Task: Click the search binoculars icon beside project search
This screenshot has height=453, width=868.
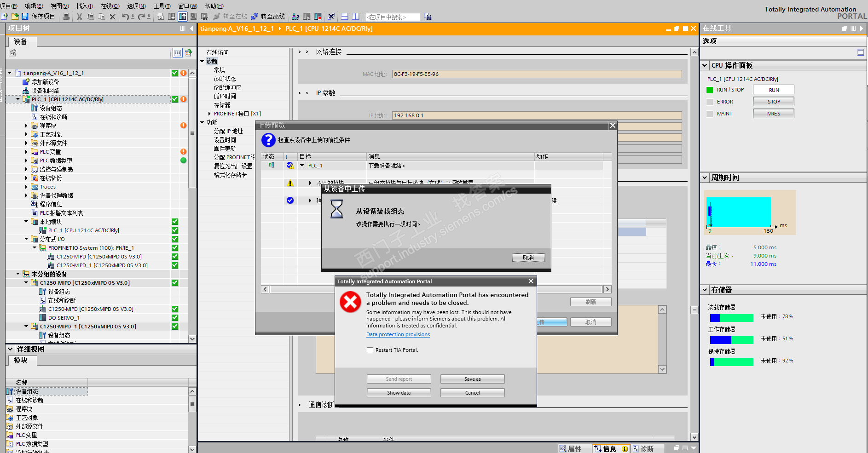Action: [428, 17]
